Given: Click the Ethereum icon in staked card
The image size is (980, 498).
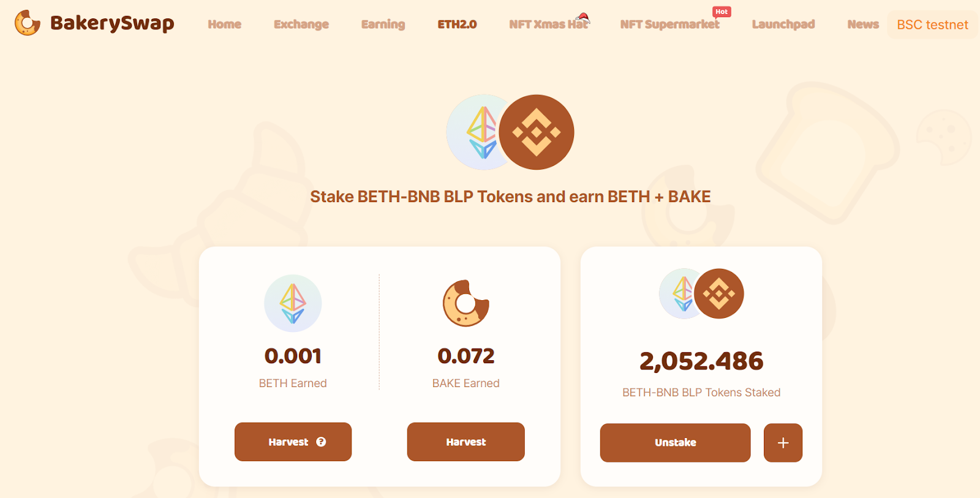Looking at the screenshot, I should point(678,294).
